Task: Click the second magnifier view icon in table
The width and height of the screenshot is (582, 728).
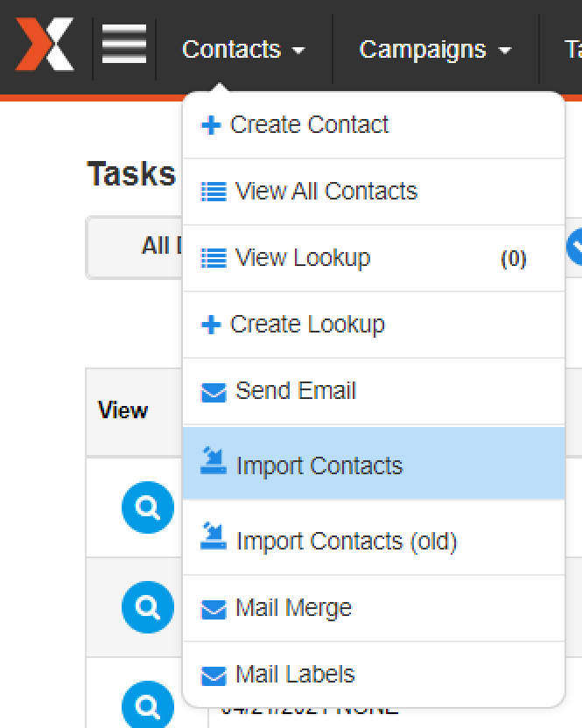Action: tap(148, 607)
